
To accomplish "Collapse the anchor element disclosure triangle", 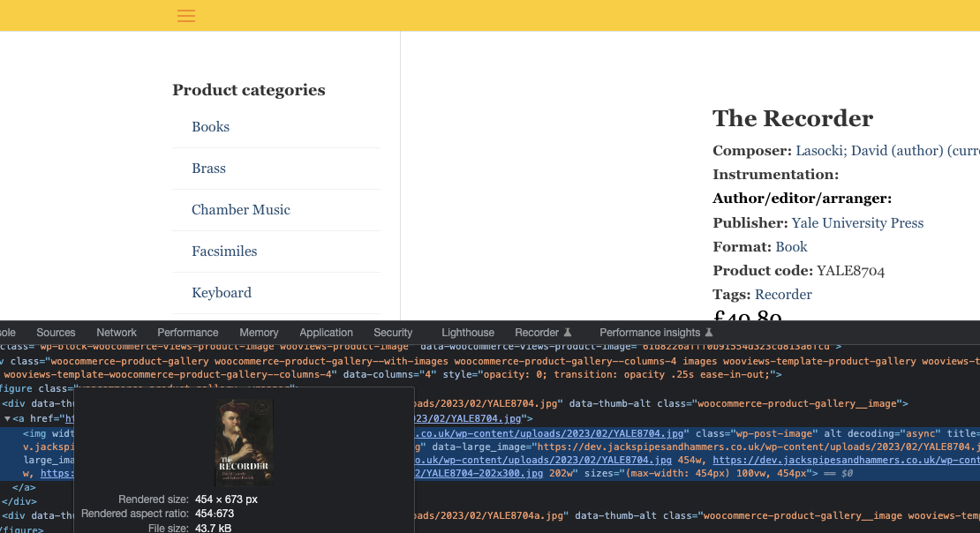I will click(x=7, y=418).
